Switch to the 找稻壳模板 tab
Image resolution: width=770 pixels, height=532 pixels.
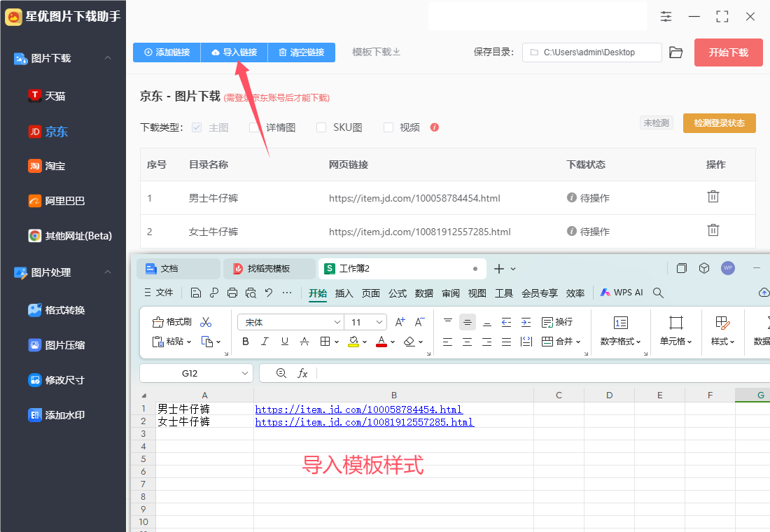click(x=269, y=269)
